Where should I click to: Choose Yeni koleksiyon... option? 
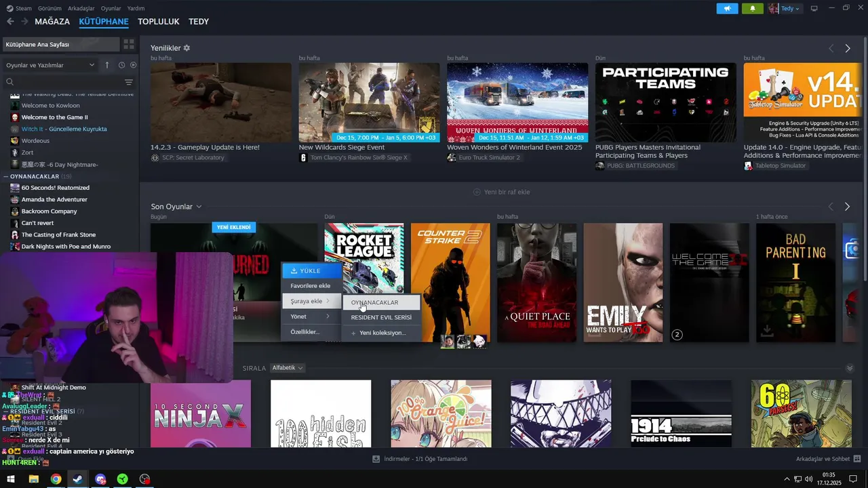click(381, 333)
